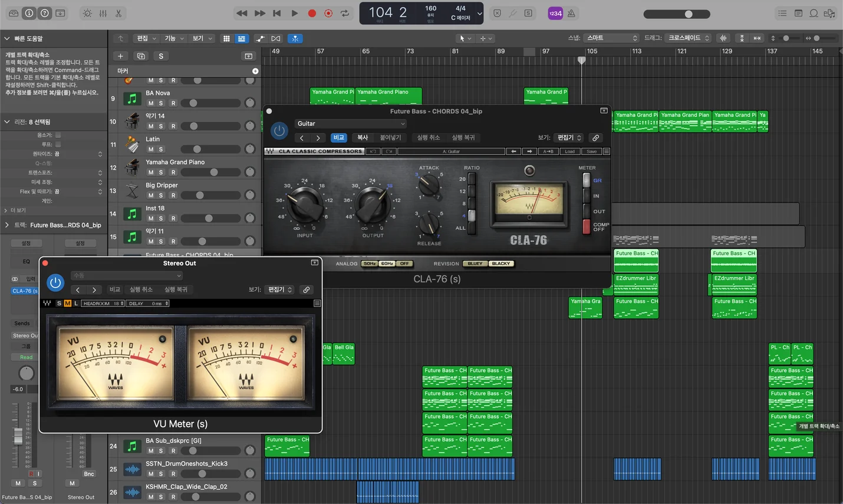Go to project start button
Viewport: 843px width, 504px height.
pyautogui.click(x=276, y=13)
